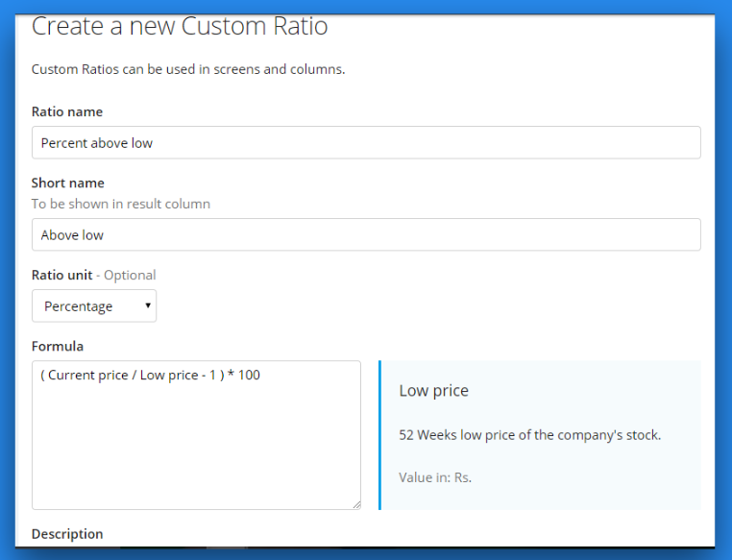Screen dimensions: 732x560
Task: Click the "Value in: Rs." text
Action: (x=435, y=477)
